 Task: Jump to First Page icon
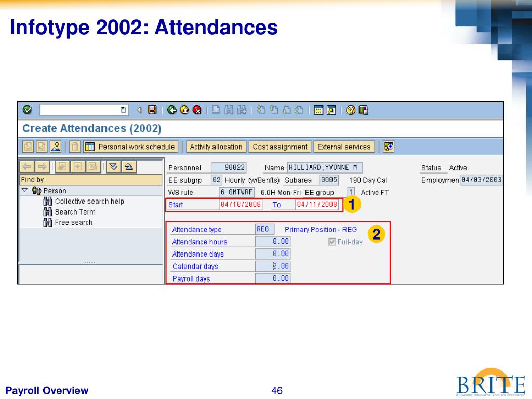[x=261, y=110]
